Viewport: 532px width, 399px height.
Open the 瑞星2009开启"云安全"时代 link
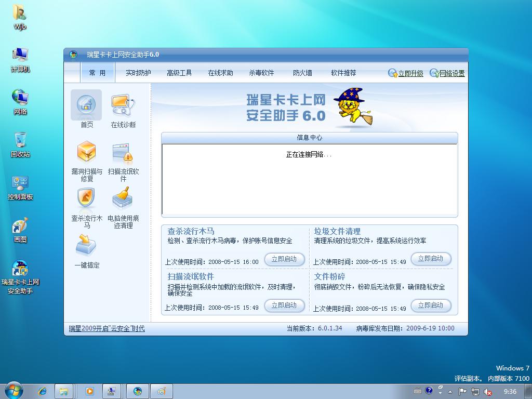tap(107, 328)
